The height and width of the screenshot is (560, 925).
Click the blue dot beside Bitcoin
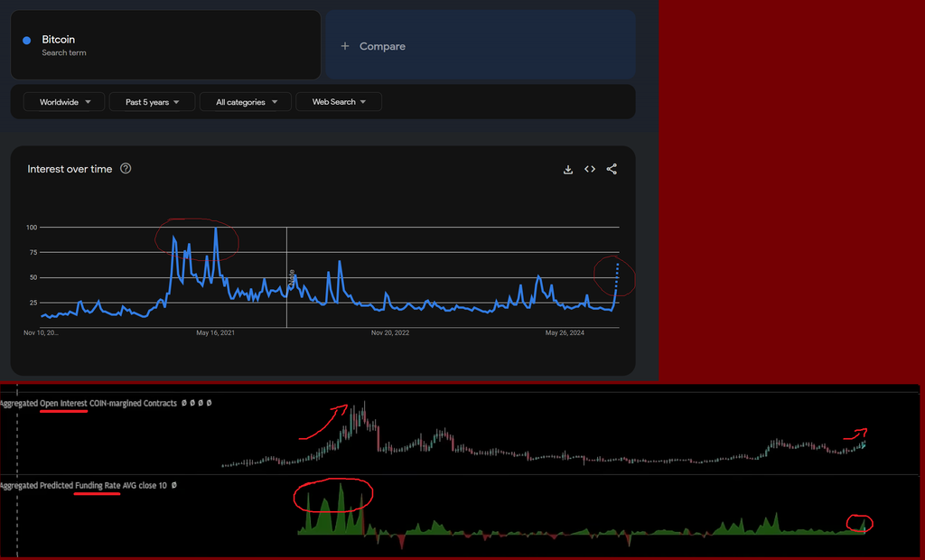[x=26, y=40]
